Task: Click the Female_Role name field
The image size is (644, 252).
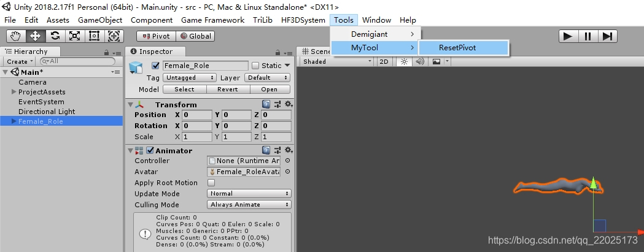Action: tap(206, 65)
